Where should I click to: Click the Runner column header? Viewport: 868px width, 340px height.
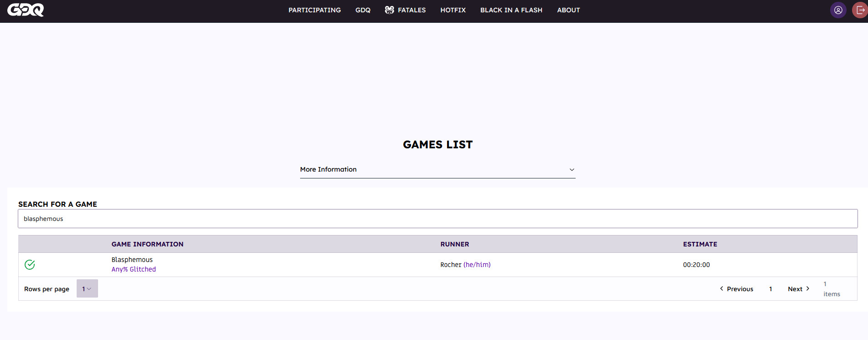click(454, 244)
